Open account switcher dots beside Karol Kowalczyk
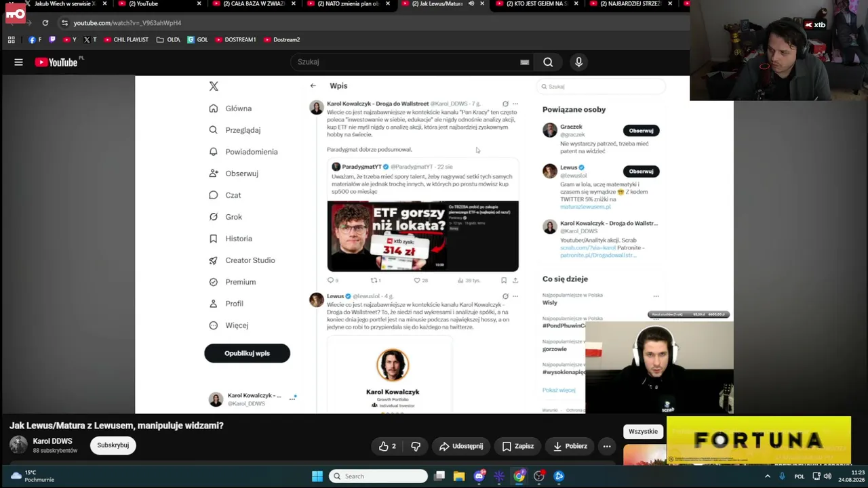 pyautogui.click(x=292, y=399)
